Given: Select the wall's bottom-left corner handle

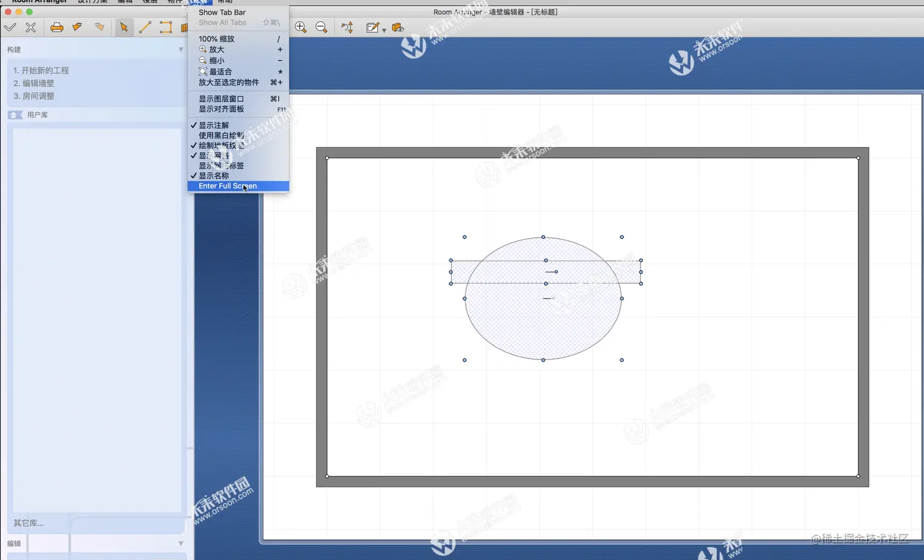Looking at the screenshot, I should (327, 476).
